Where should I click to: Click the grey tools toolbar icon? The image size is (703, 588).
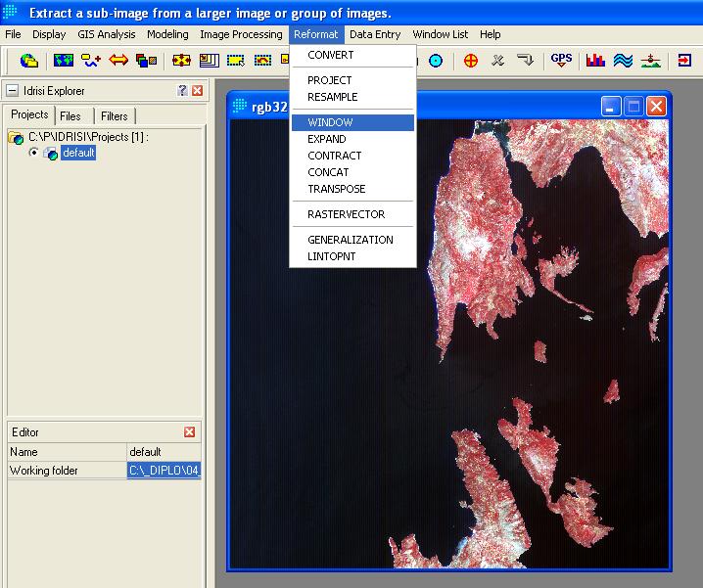click(497, 60)
